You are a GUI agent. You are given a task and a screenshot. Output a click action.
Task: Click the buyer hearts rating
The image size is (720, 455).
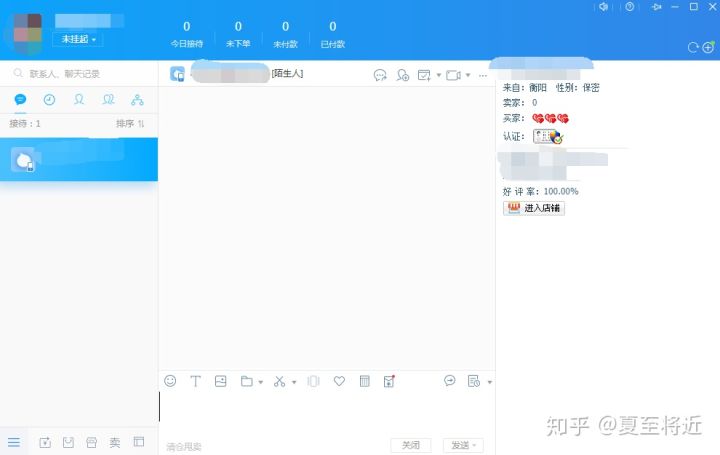[x=551, y=119]
